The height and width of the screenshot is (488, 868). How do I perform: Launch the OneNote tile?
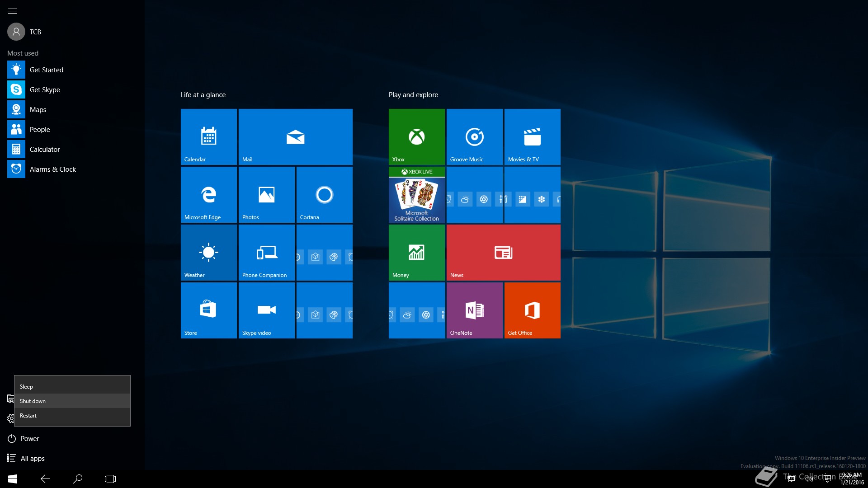pos(474,310)
